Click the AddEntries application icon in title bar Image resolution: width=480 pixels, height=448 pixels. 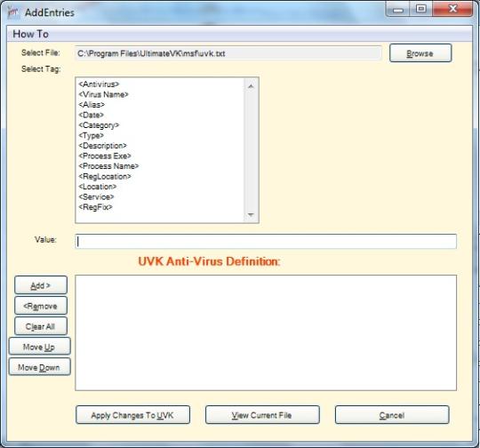click(13, 12)
